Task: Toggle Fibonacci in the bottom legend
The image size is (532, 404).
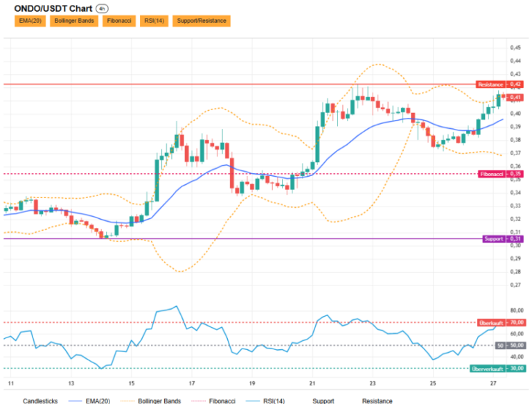Action: pyautogui.click(x=213, y=401)
